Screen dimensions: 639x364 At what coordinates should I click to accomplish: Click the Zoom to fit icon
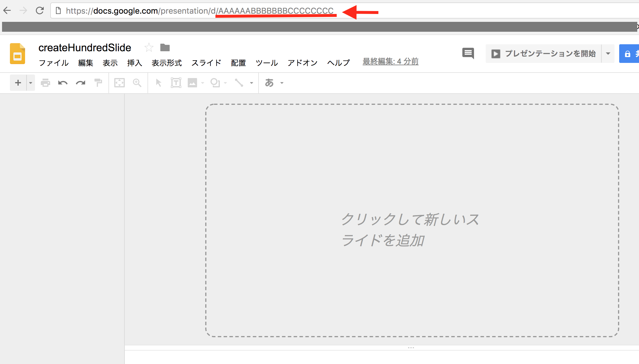pos(119,83)
